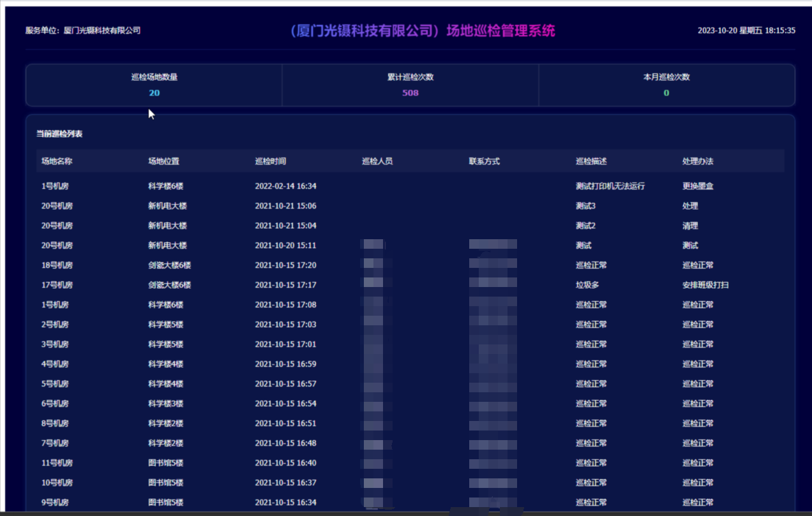Click the 测试2 description cell
This screenshot has height=516, width=812.
tap(585, 226)
